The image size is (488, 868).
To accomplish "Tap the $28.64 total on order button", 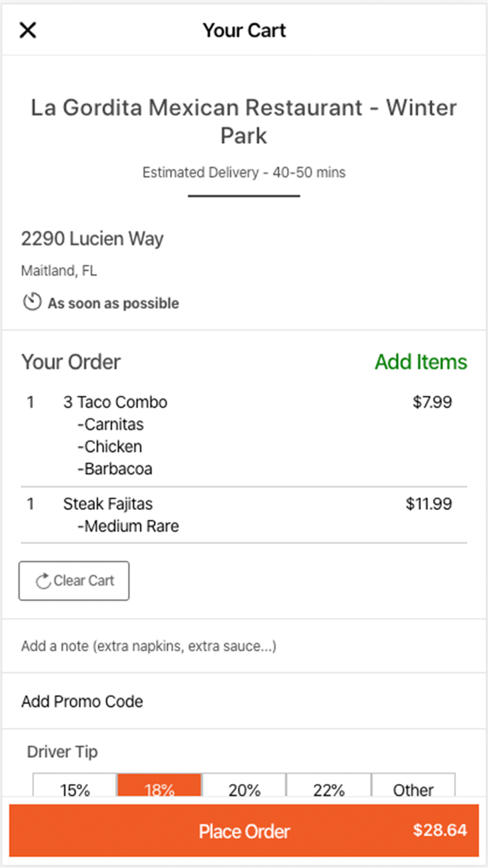I will 440,830.
